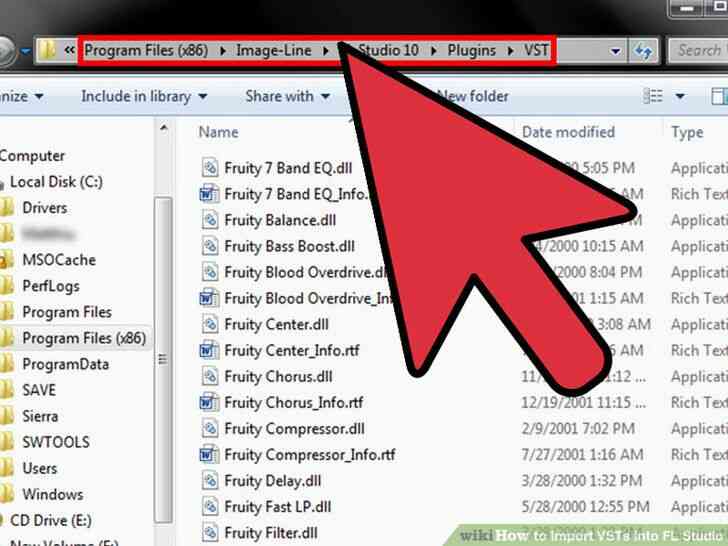Click the Image-Line breadcrumb segment
Viewport: 728px width, 546px height.
pos(273,50)
